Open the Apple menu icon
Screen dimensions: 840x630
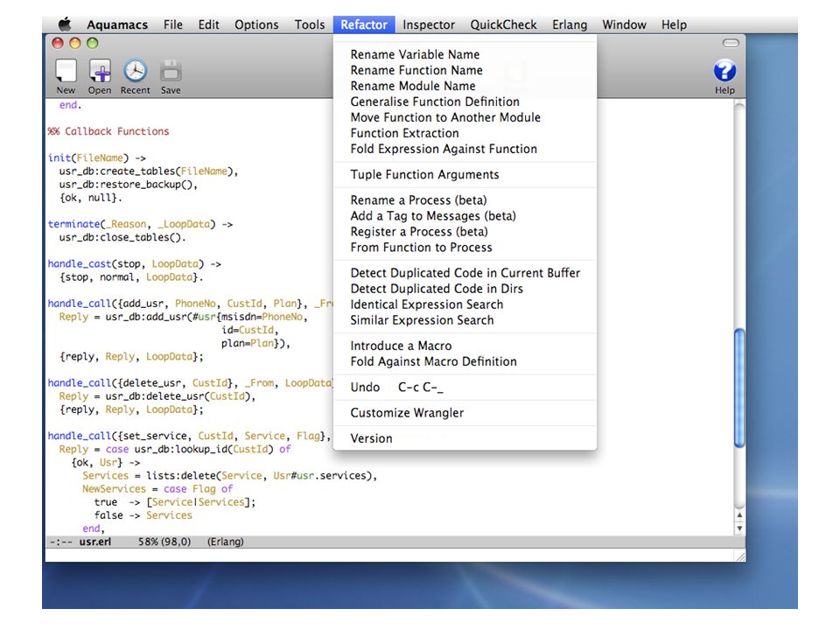(65, 24)
